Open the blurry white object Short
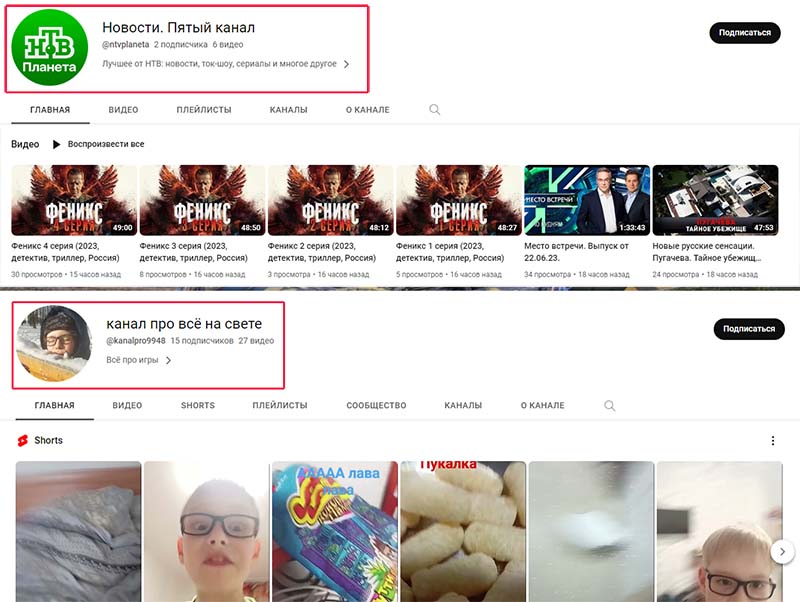The height and width of the screenshot is (602, 800). click(591, 532)
